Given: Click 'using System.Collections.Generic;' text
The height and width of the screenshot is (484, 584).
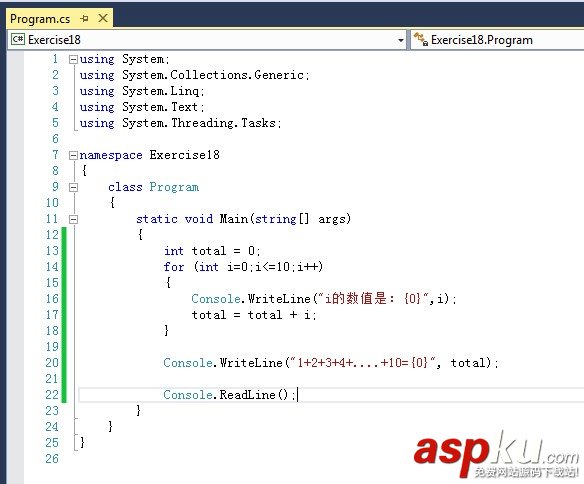Looking at the screenshot, I should [x=194, y=75].
